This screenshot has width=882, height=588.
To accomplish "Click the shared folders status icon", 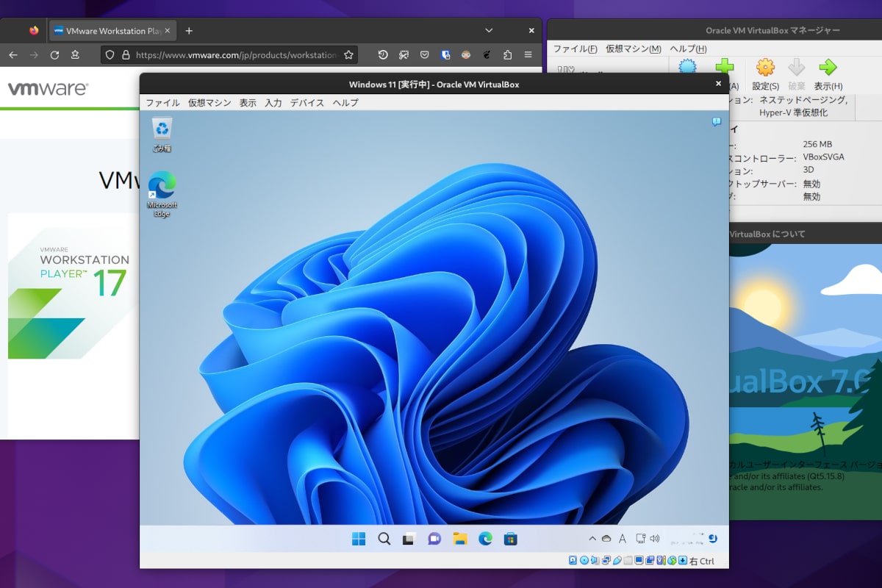I will tap(628, 561).
